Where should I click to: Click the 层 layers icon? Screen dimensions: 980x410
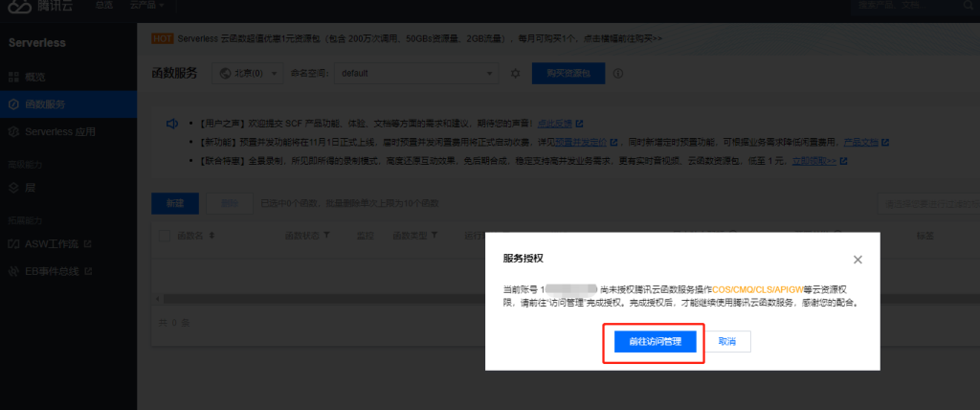tap(13, 188)
